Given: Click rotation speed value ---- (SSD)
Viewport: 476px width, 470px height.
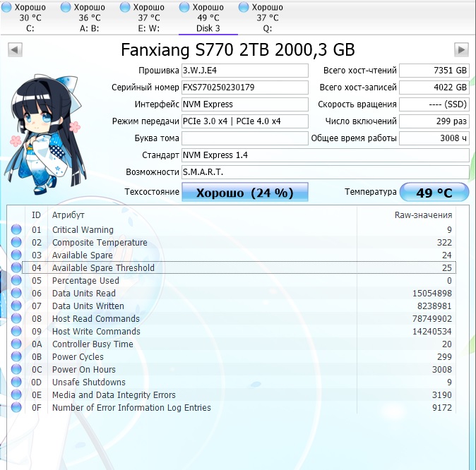Looking at the screenshot, I should tap(434, 104).
